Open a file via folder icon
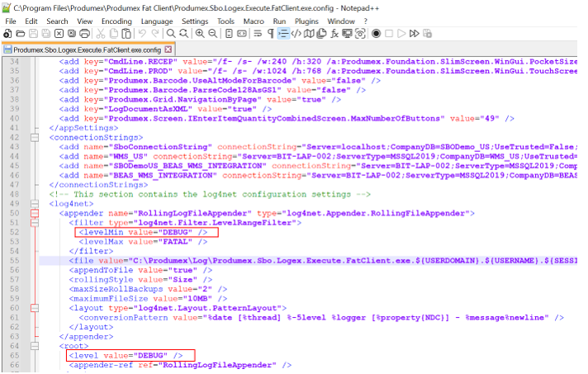588x374 pixels. [21, 34]
